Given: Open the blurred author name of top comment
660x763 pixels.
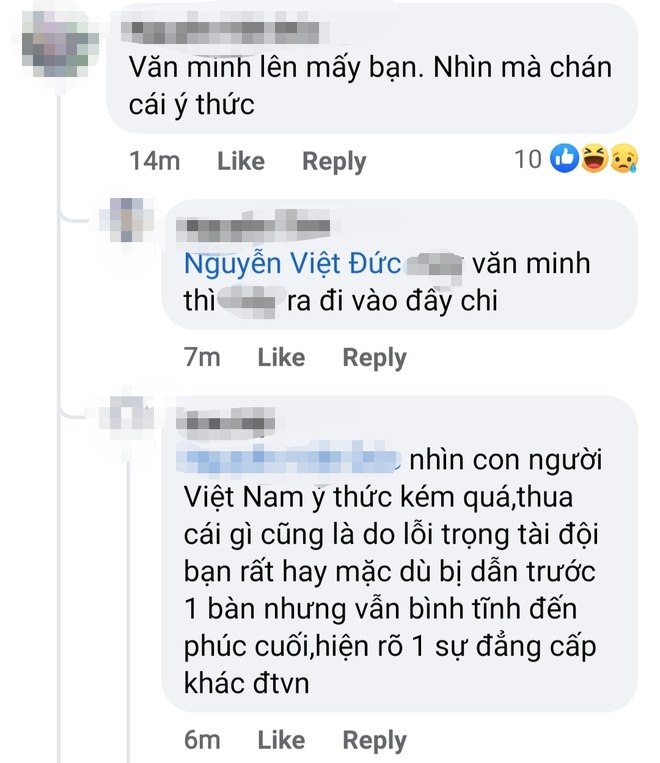Looking at the screenshot, I should (225, 31).
